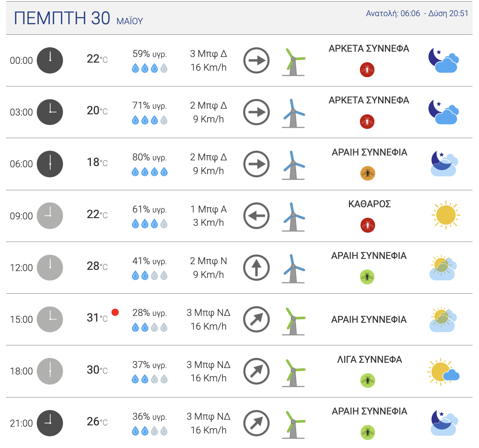The width and height of the screenshot is (479, 448).
Task: Click the night cloudy icon at 00:00
Action: [443, 61]
